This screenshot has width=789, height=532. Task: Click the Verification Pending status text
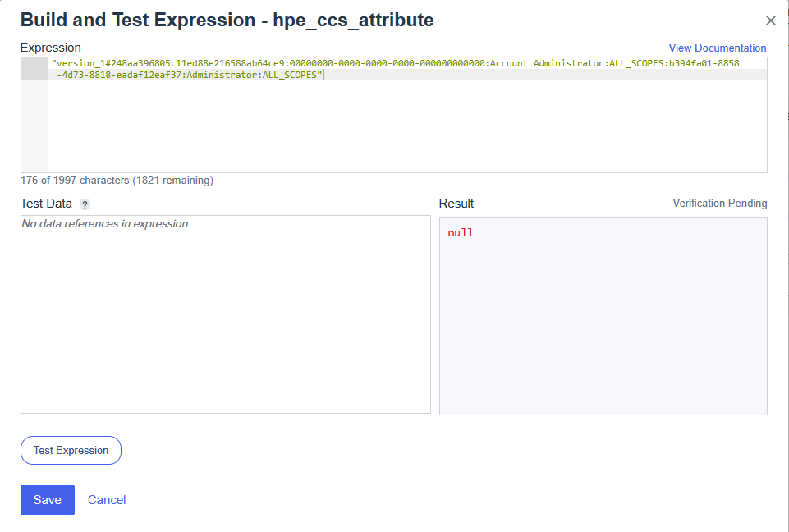pos(719,204)
